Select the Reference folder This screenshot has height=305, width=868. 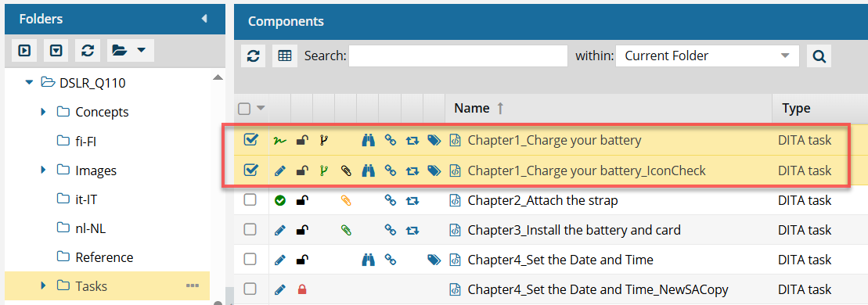coord(104,257)
